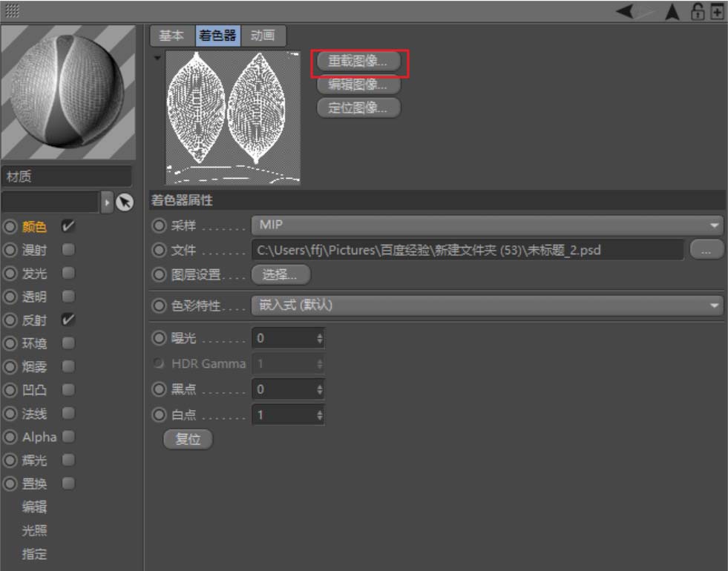728x571 pixels.
Task: Open a new attribute manager with the plus icon
Action: (716, 10)
